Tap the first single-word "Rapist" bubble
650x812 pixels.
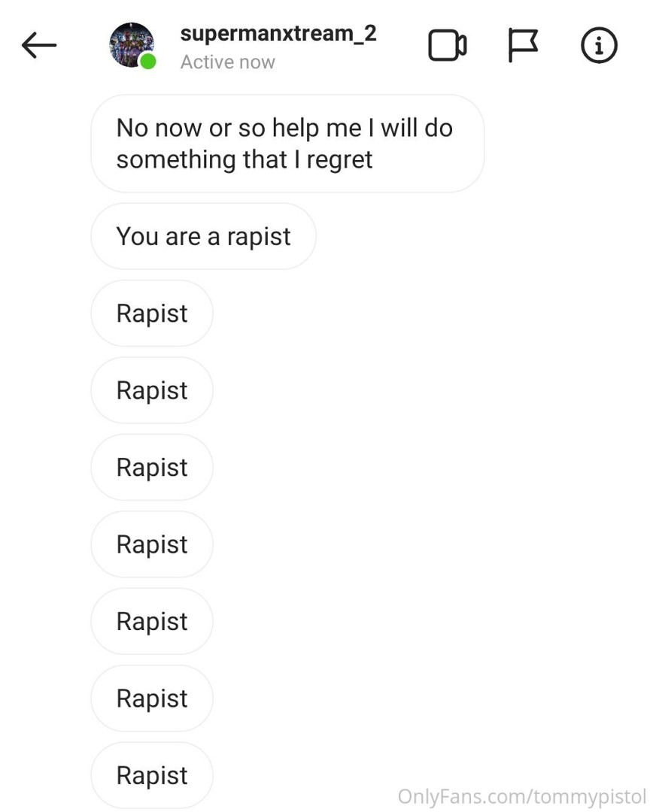click(152, 314)
